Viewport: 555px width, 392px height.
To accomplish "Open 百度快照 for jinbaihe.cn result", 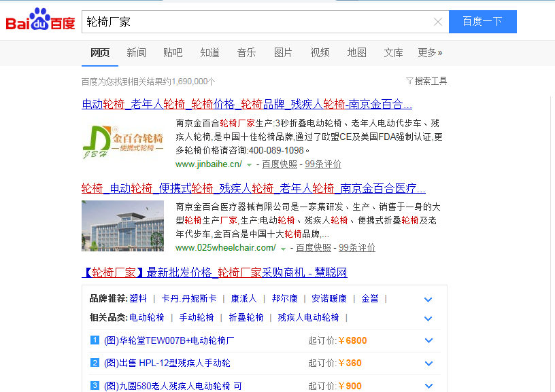I will [x=280, y=164].
